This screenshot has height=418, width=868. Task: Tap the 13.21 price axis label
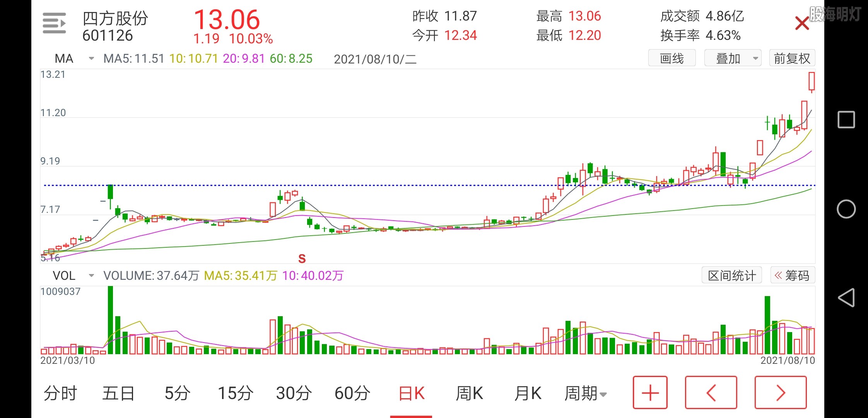[53, 74]
